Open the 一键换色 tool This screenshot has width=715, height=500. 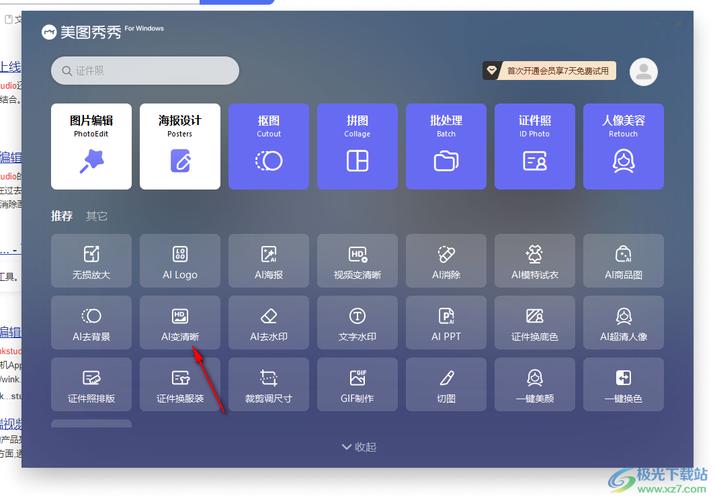coord(623,385)
